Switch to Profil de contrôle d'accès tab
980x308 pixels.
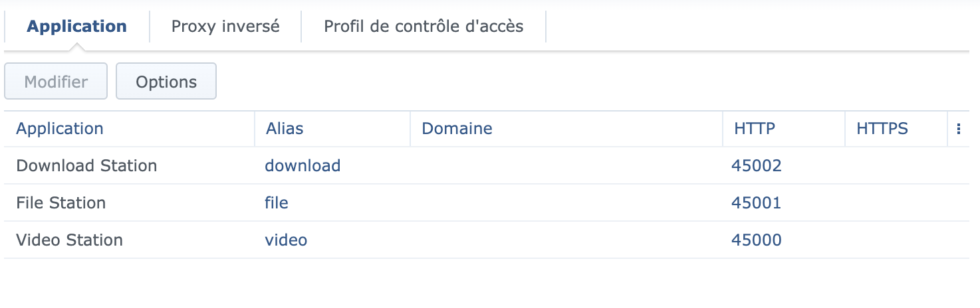click(x=424, y=27)
